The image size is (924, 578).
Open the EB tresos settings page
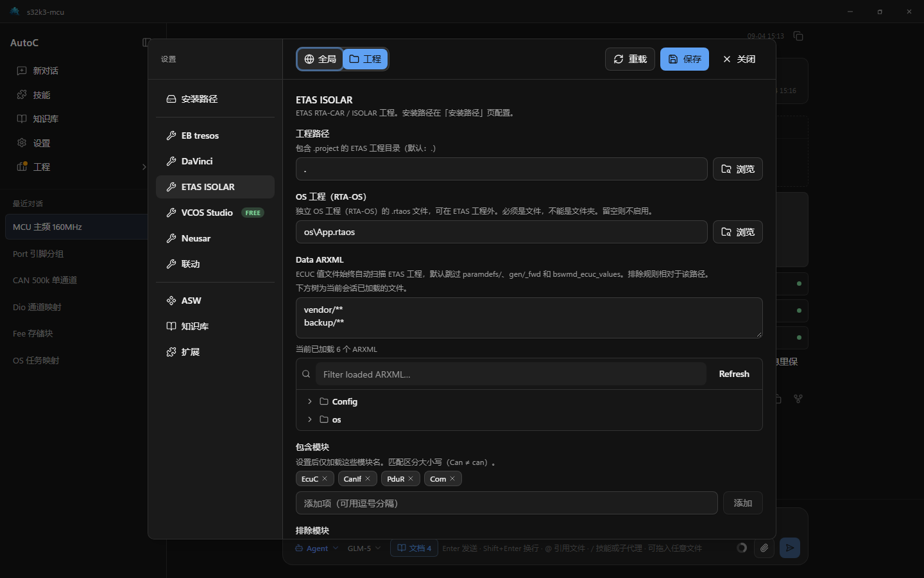[x=215, y=136]
